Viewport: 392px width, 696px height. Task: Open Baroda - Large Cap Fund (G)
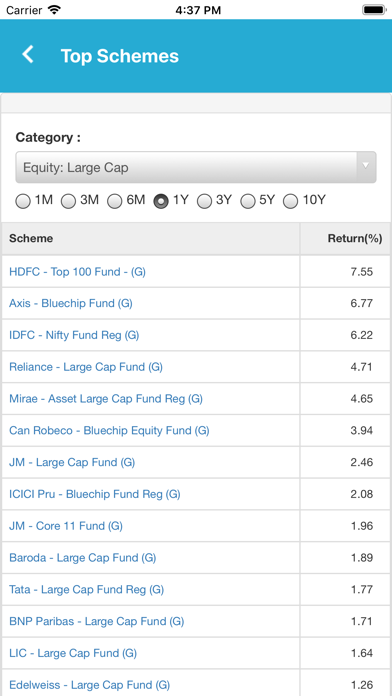pyautogui.click(x=83, y=558)
